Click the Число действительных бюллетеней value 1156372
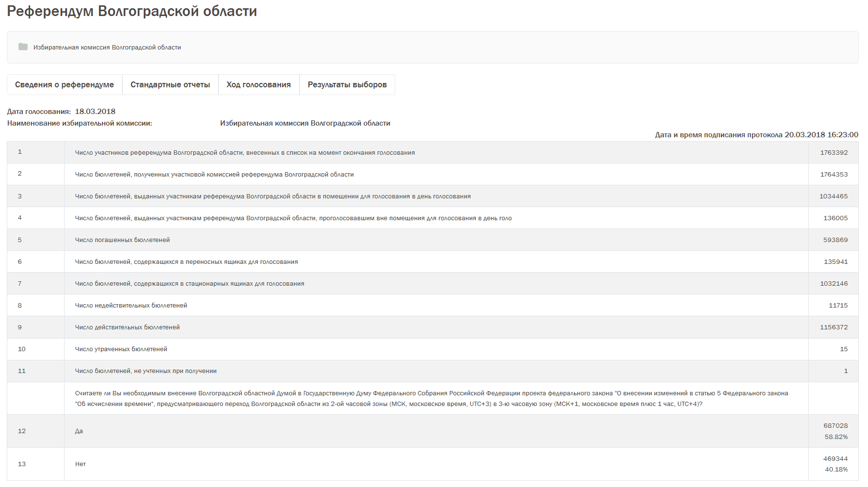The width and height of the screenshot is (868, 487). pyautogui.click(x=834, y=327)
